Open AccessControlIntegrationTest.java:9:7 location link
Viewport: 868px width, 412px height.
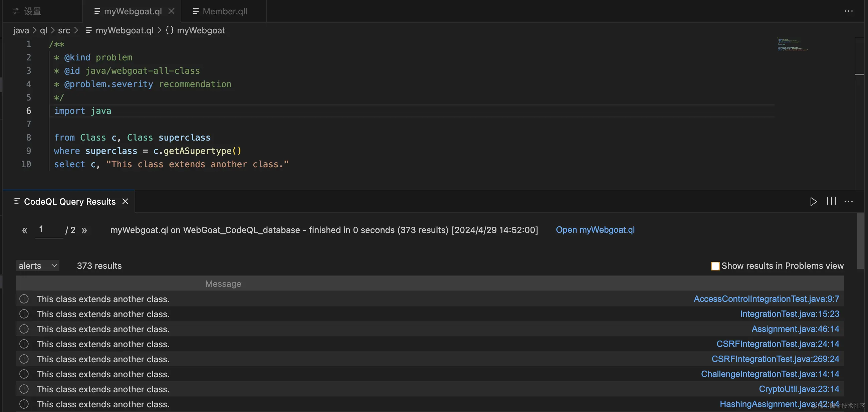tap(766, 299)
